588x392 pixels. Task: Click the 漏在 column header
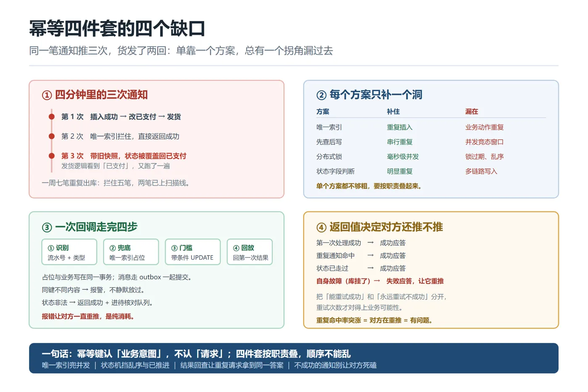click(x=472, y=112)
